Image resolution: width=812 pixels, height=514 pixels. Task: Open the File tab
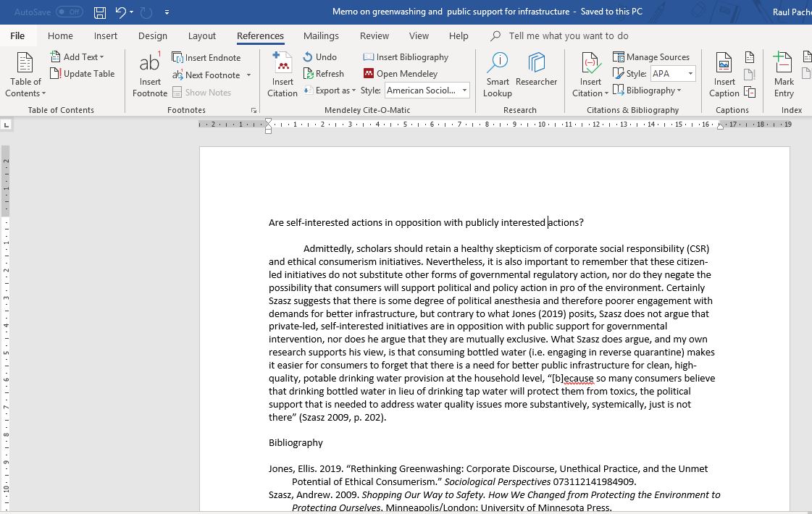[17, 35]
